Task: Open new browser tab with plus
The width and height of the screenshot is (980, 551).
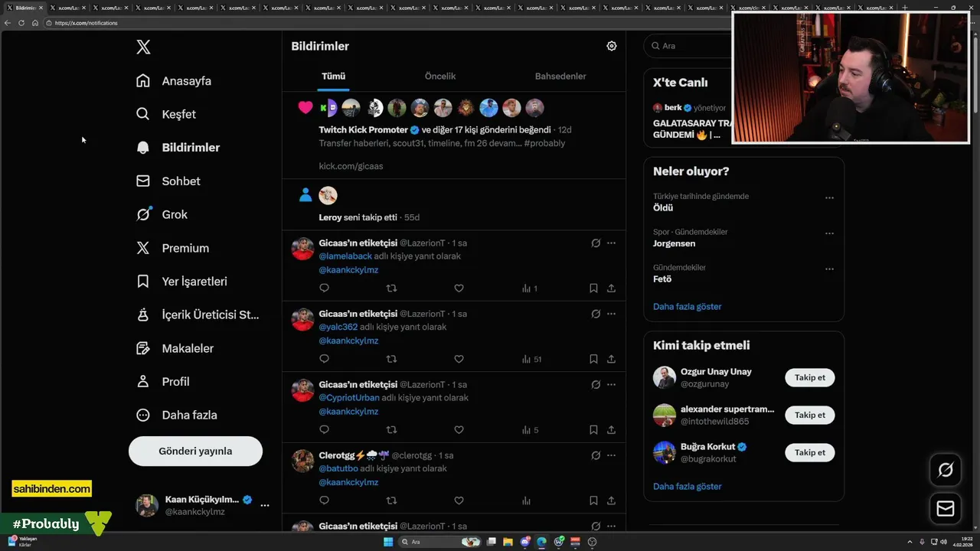Action: click(904, 8)
